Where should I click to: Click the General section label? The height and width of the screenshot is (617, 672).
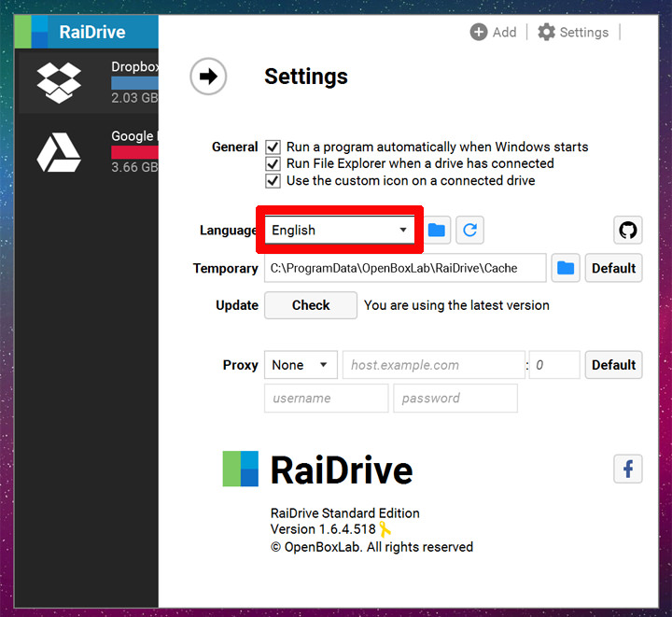pyautogui.click(x=235, y=147)
